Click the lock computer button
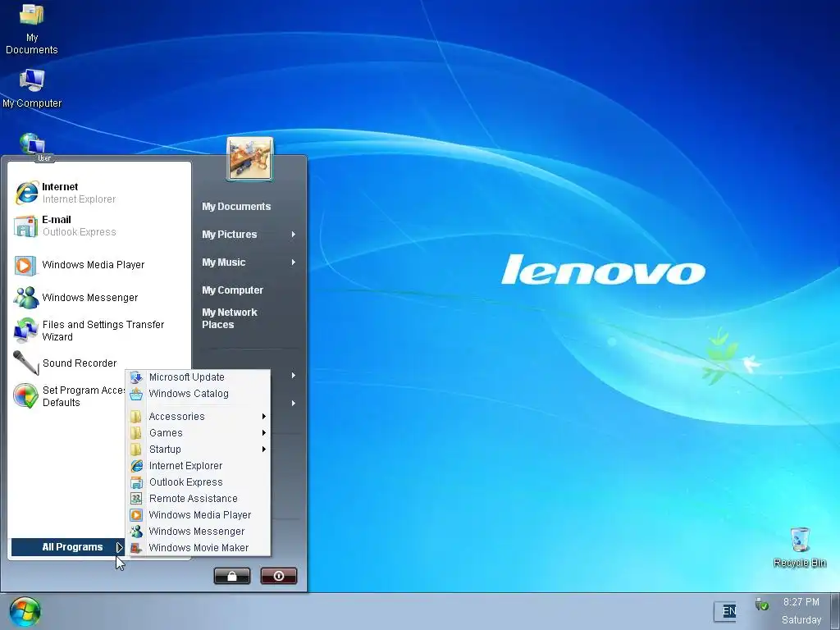 pos(232,576)
